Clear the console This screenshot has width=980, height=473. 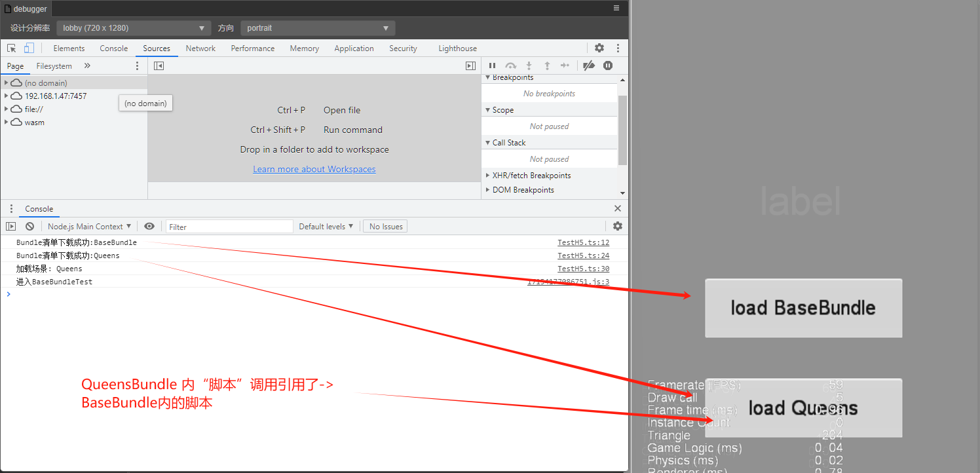click(x=29, y=226)
